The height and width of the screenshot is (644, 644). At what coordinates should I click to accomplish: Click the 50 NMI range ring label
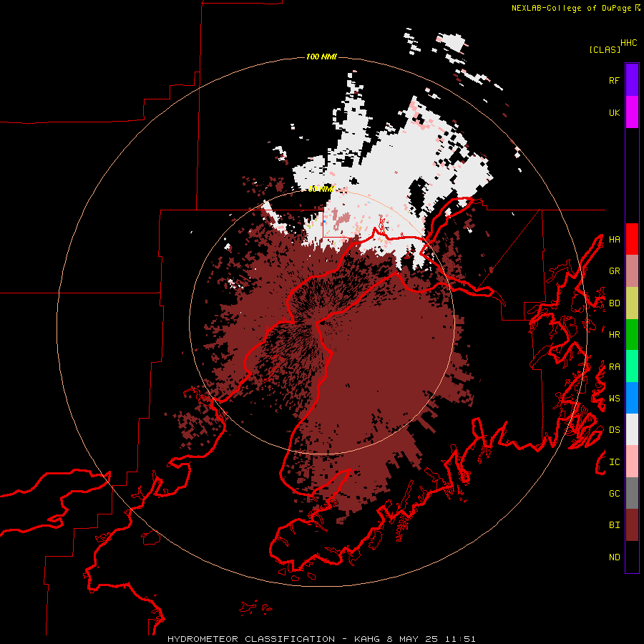click(x=321, y=189)
